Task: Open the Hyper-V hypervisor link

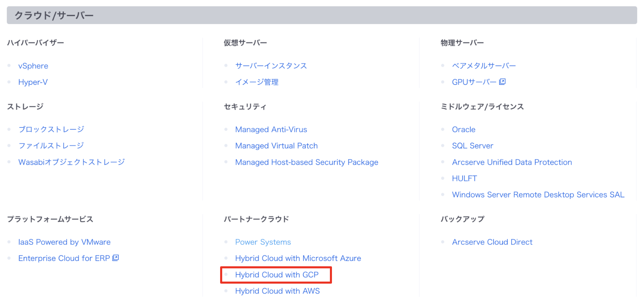Action: 33,82
